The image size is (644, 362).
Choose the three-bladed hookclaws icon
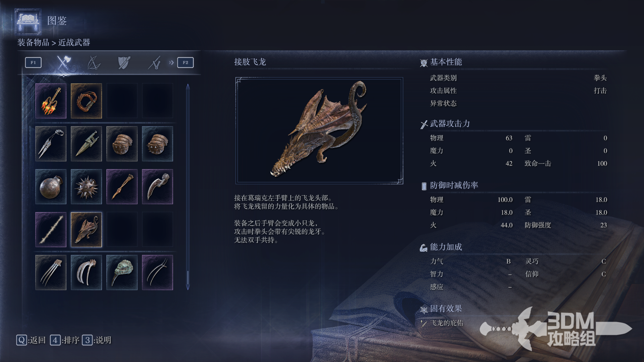coord(51,273)
